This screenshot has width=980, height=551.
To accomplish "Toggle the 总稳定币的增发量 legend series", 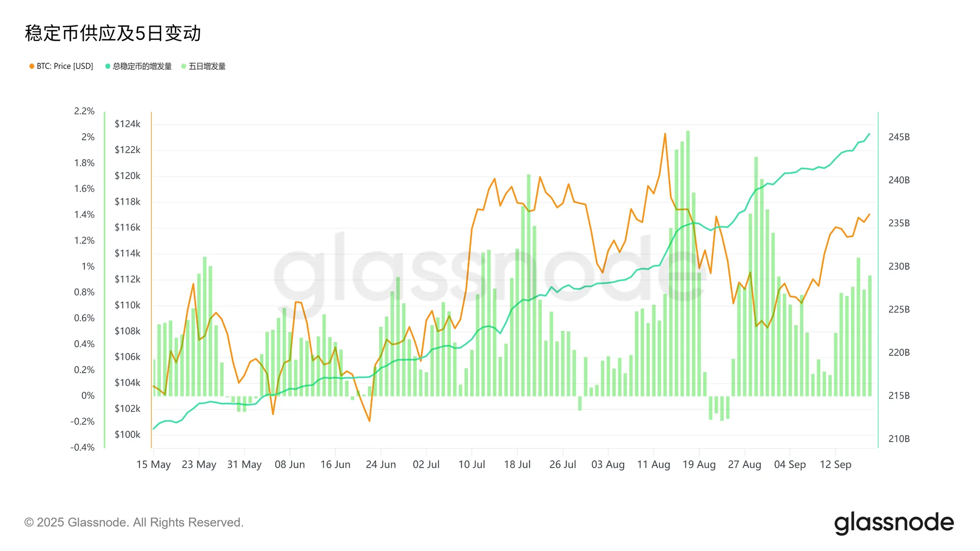I will [142, 66].
